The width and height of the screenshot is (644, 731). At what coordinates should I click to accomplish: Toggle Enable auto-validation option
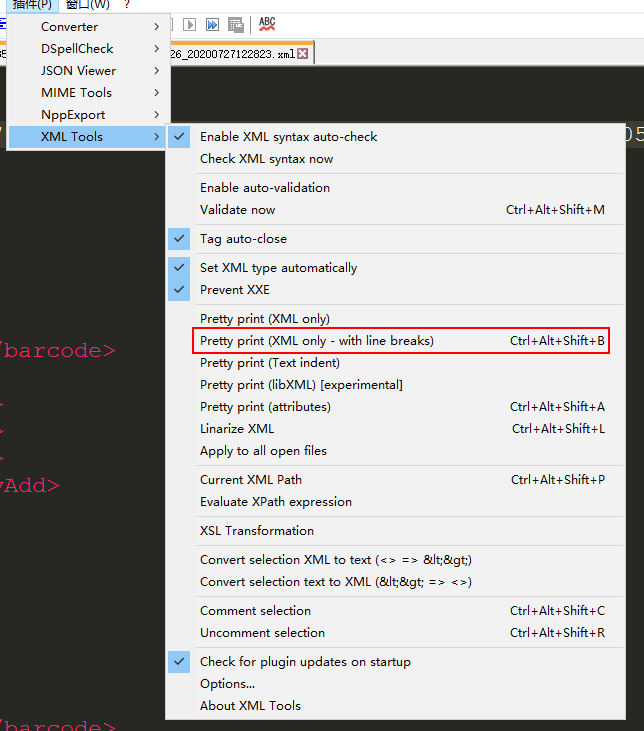395,187
